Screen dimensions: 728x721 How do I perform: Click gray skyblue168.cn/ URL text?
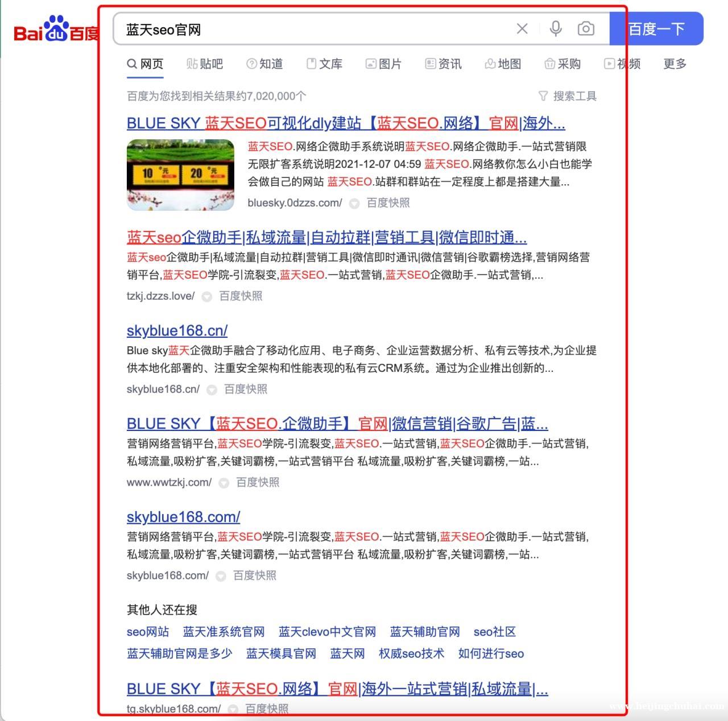(x=163, y=389)
